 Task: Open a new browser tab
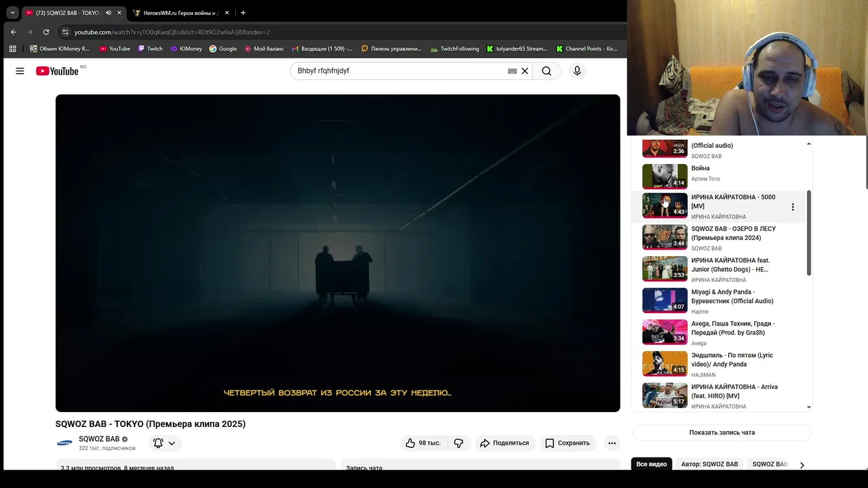[243, 12]
